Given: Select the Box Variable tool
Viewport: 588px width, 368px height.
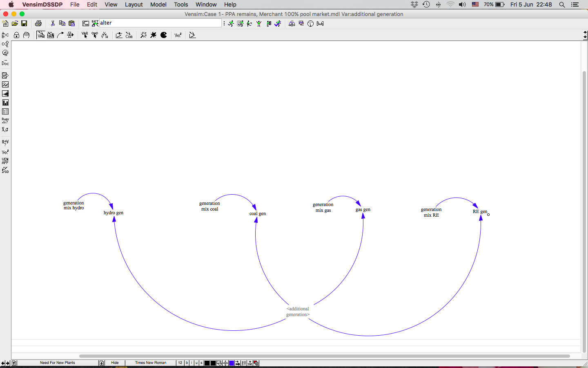Looking at the screenshot, I should click(x=51, y=35).
